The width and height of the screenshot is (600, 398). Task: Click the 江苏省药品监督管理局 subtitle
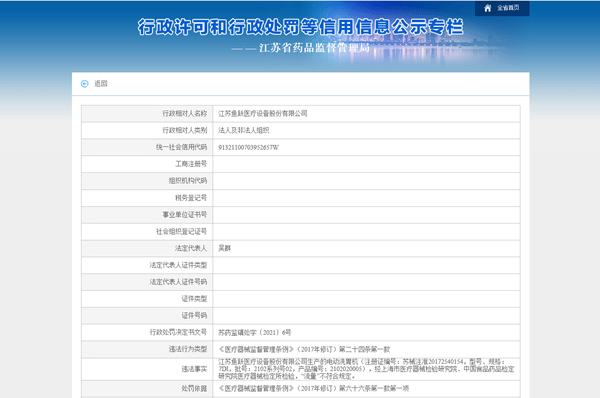coord(315,48)
